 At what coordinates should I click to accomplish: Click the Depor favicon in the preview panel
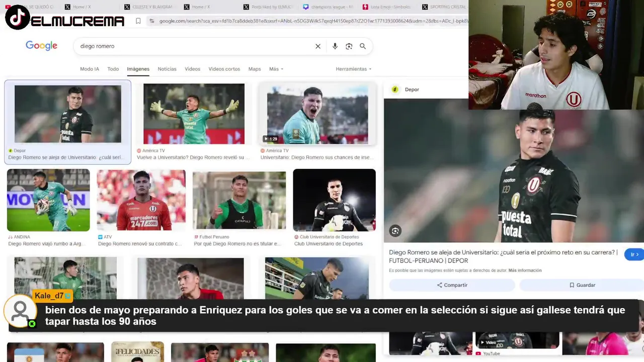tap(395, 89)
